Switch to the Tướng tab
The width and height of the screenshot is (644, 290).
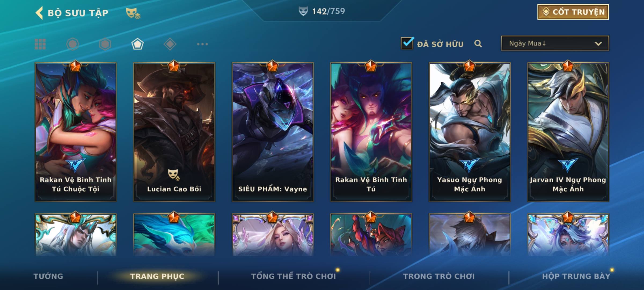(x=48, y=276)
